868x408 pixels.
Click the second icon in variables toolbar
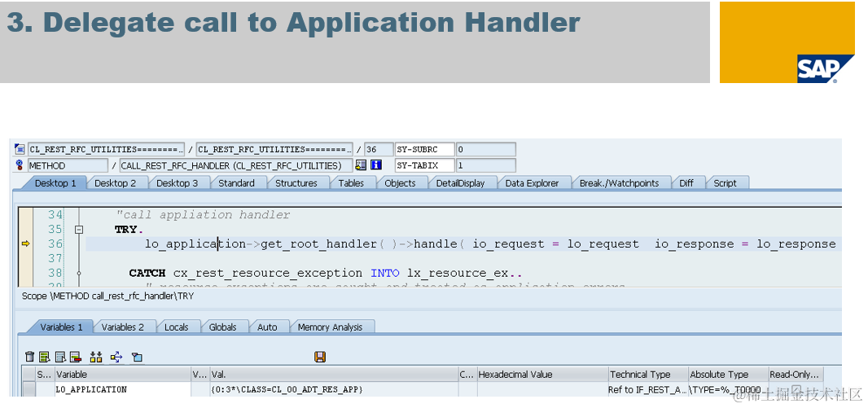[45, 357]
